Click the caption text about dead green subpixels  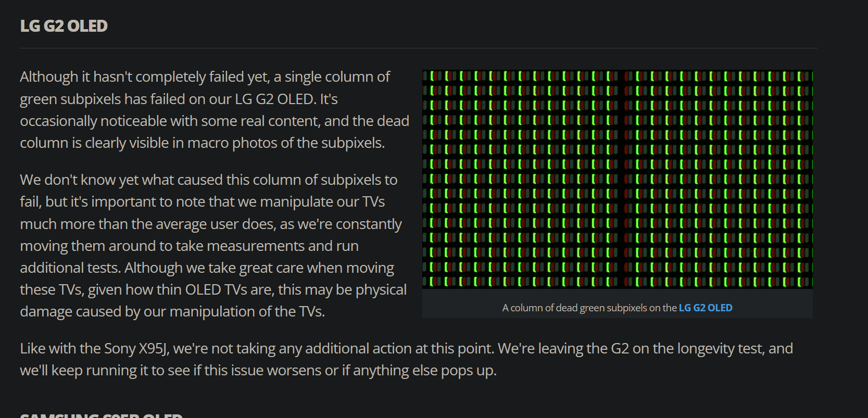pyautogui.click(x=617, y=308)
